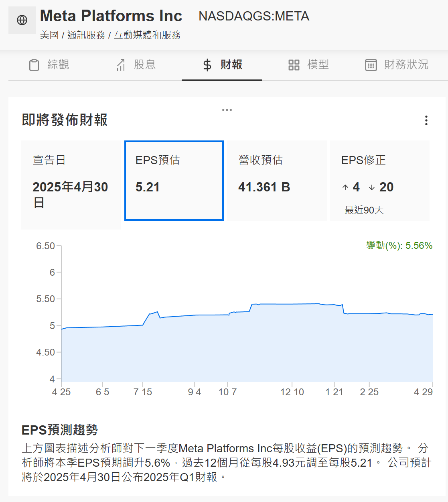The image size is (448, 502).
Task: Open the 綜觀 overview tab
Action: (49, 65)
